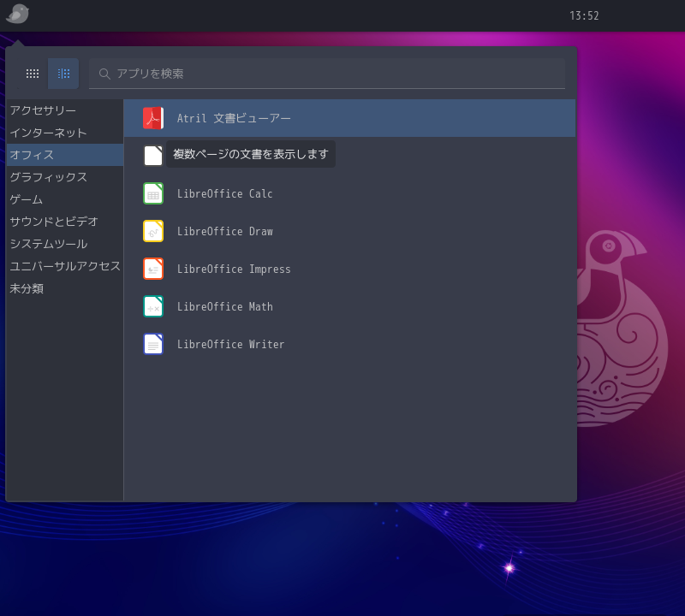
Task: Click the clock showing 13:52
Action: pyautogui.click(x=584, y=15)
